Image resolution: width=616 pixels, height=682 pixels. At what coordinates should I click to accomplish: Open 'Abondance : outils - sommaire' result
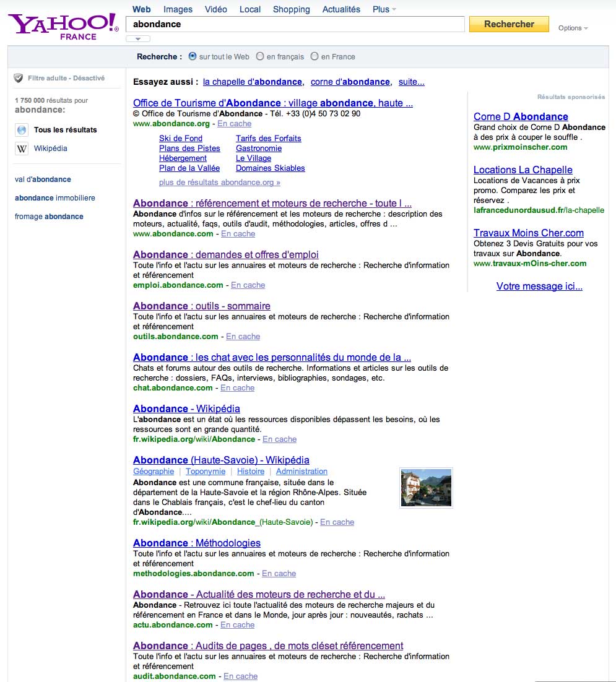coord(202,306)
